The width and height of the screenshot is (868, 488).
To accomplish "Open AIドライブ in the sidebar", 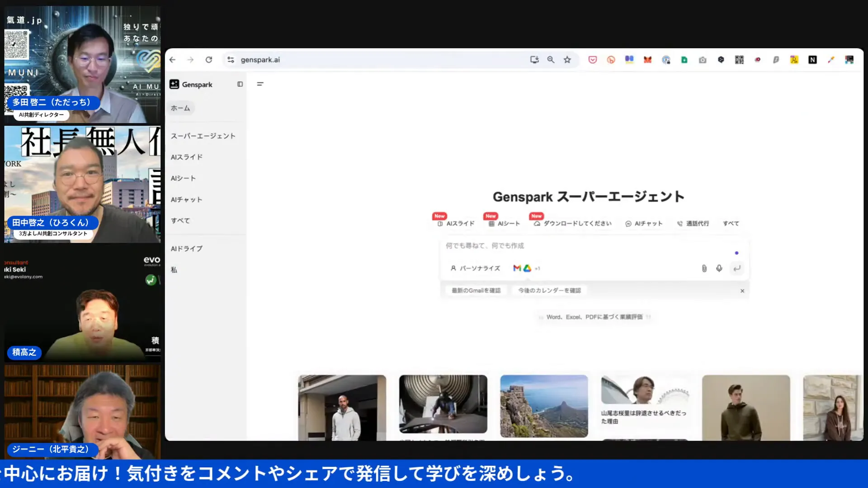I will pyautogui.click(x=186, y=249).
